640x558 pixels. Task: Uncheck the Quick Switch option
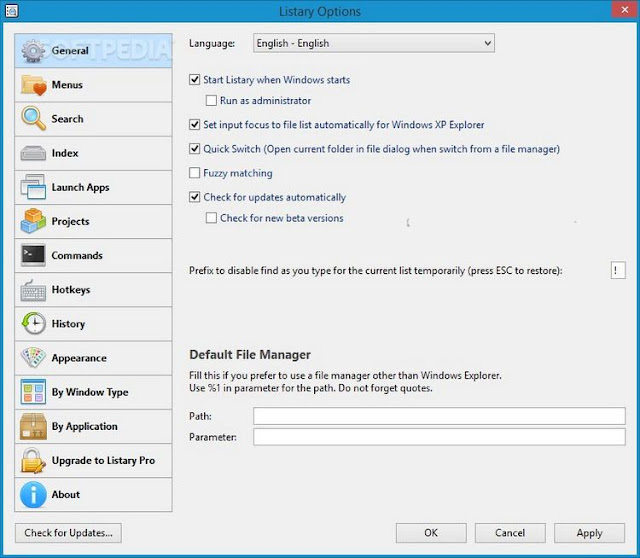tap(194, 149)
